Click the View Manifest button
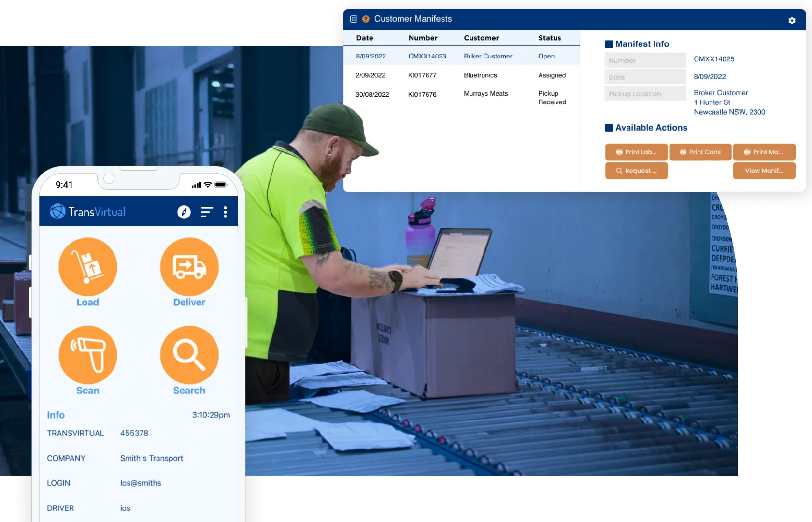 pos(764,171)
